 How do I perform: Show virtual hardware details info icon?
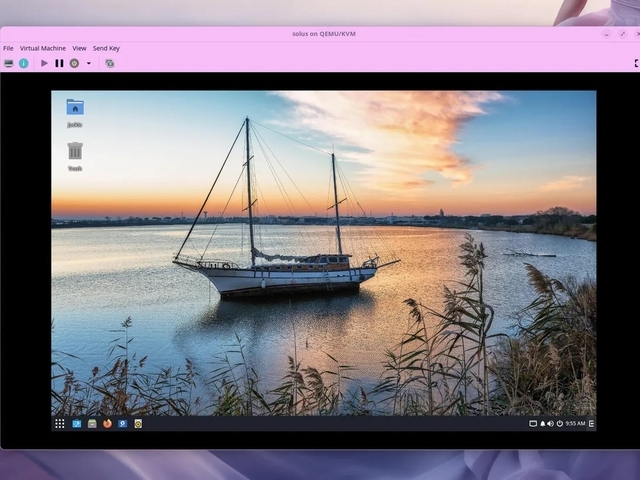[x=24, y=63]
